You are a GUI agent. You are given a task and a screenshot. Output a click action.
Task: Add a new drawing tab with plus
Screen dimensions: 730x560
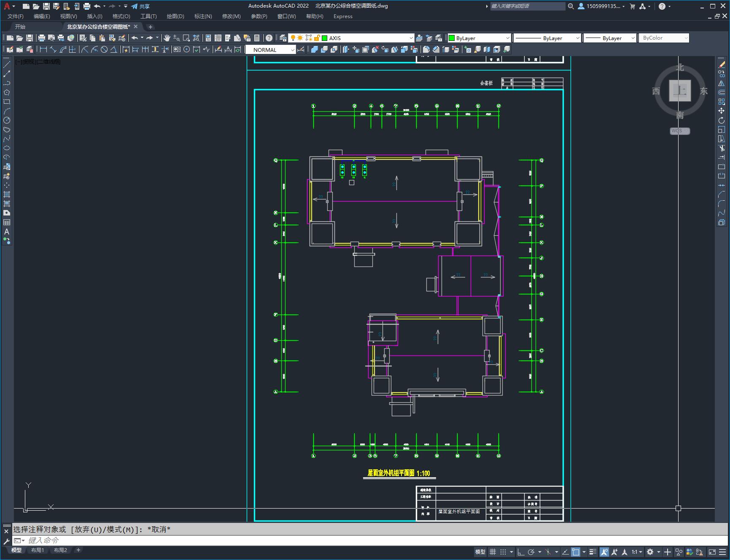[151, 27]
